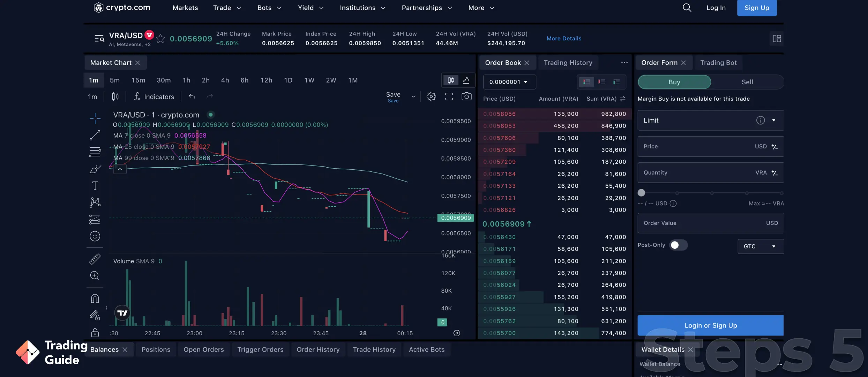Open the chart Save dropdown arrow
Viewport: 868px width, 377px height.
point(413,97)
